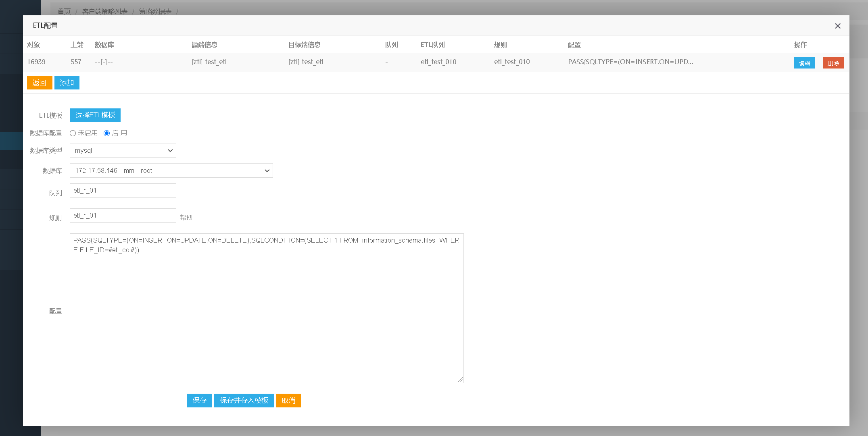Click inside the 配置 PASS textarea

click(266, 308)
